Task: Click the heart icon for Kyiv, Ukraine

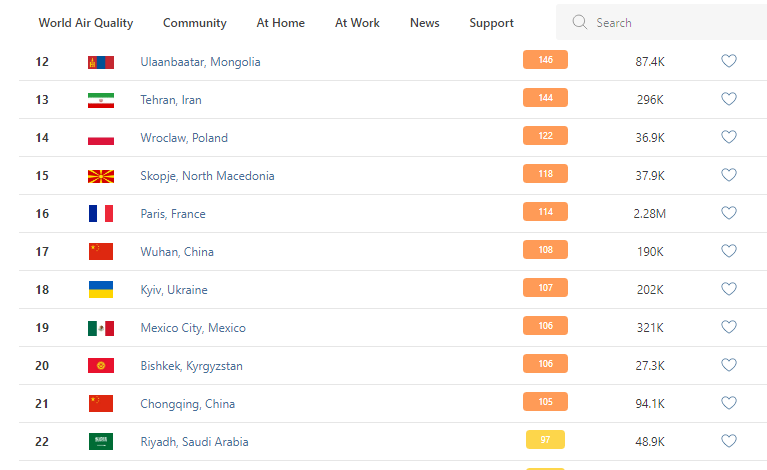Action: point(729,289)
